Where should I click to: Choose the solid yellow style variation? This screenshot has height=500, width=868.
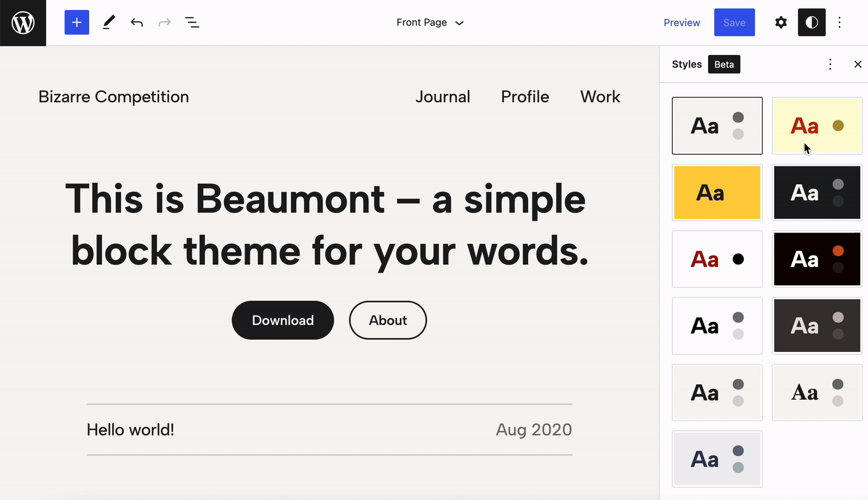717,193
